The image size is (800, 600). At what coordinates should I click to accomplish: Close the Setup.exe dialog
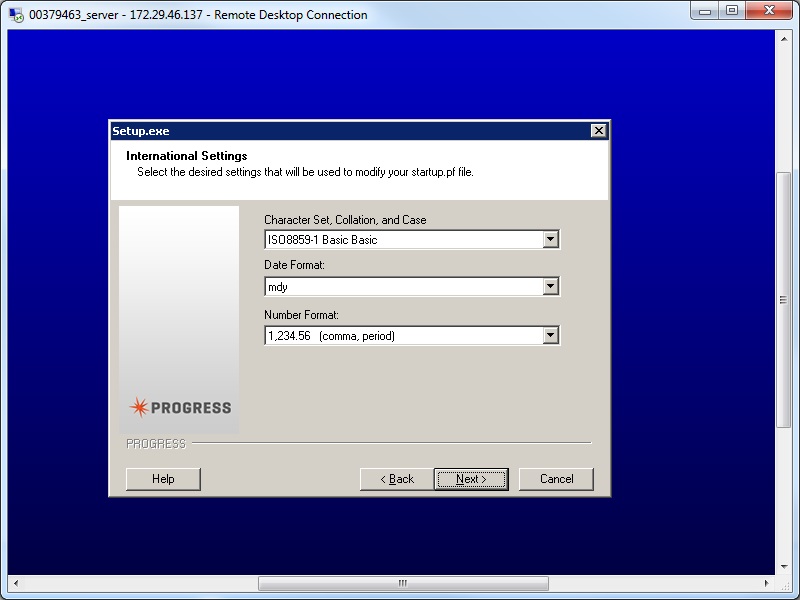(598, 130)
